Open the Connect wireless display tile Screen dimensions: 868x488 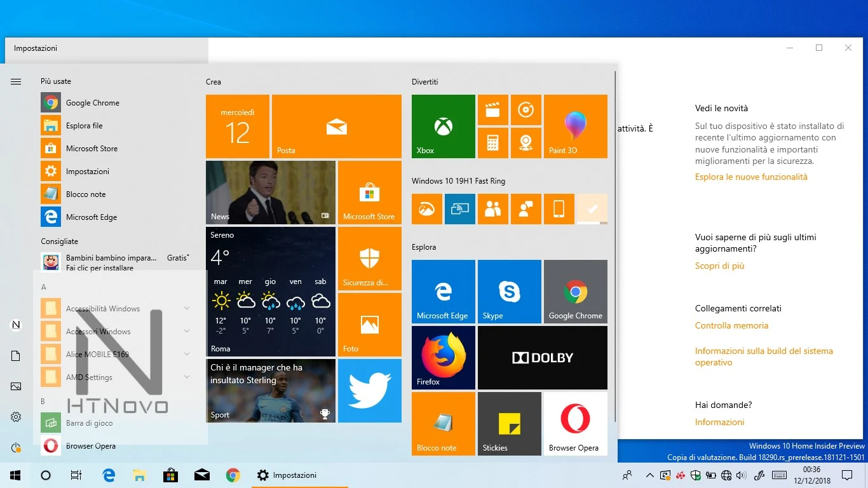(x=459, y=209)
